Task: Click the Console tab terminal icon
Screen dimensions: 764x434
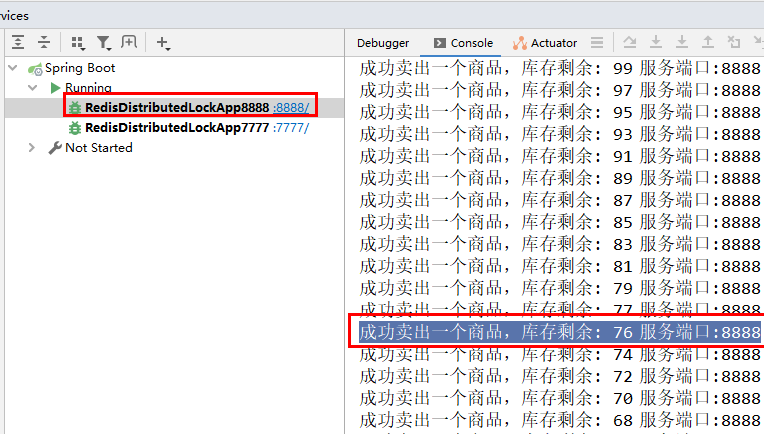Action: (439, 43)
